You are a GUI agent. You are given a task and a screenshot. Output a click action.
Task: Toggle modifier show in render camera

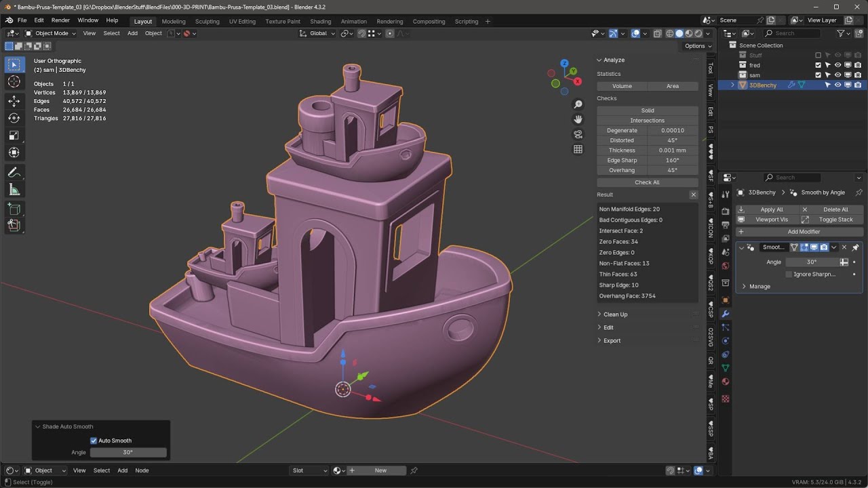824,247
